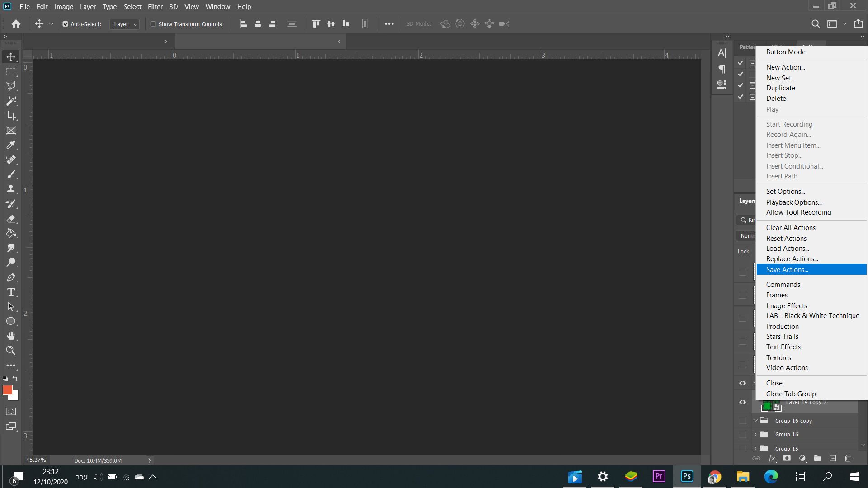Click the red foreground color swatch
Image resolution: width=868 pixels, height=488 pixels.
[x=7, y=390]
